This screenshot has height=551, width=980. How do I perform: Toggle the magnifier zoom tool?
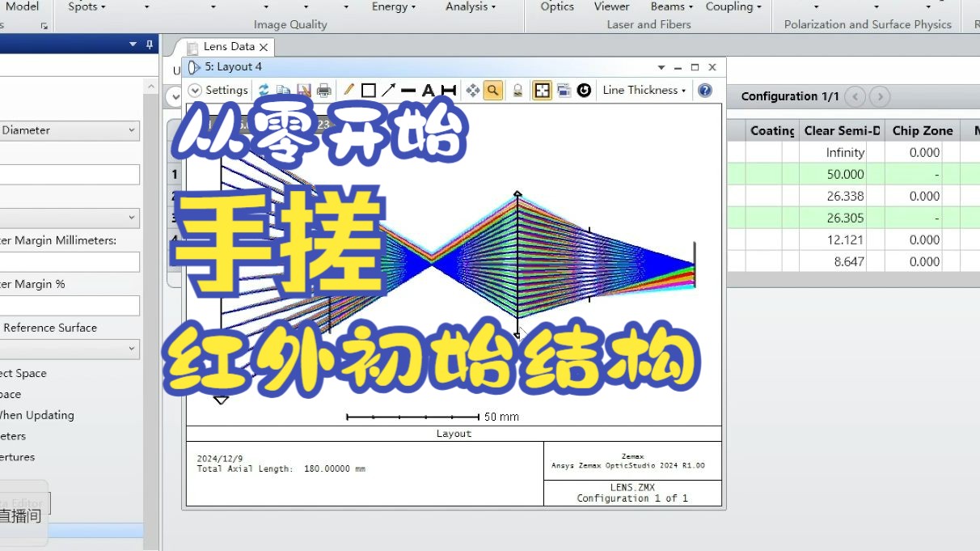click(492, 90)
